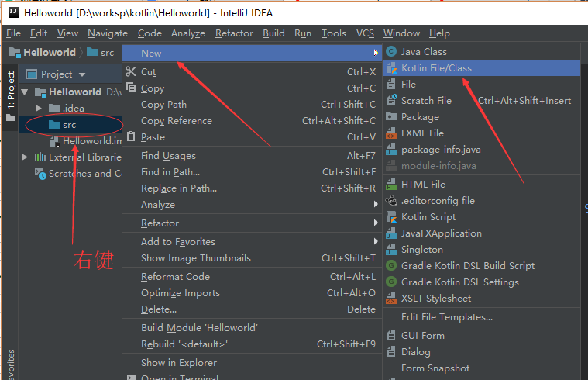Screen dimensions: 588x380
Task: Open the Tools menu
Action: [334, 33]
